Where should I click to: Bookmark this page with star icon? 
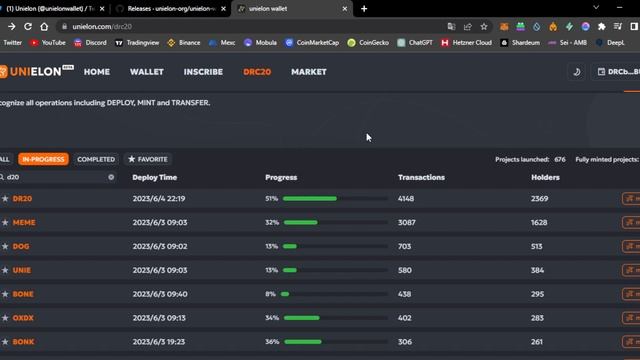484,27
